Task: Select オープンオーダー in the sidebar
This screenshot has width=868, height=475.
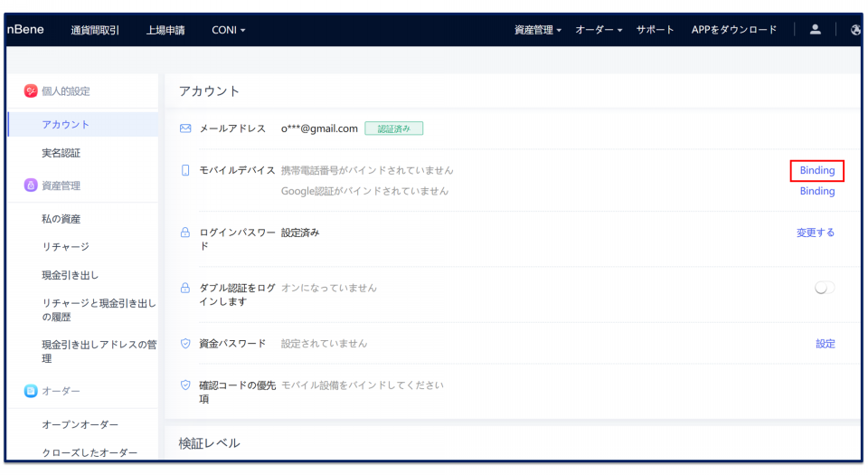Action: tap(80, 424)
